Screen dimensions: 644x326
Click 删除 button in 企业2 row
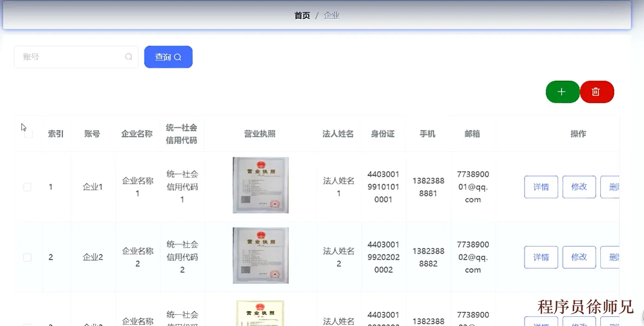point(610,257)
